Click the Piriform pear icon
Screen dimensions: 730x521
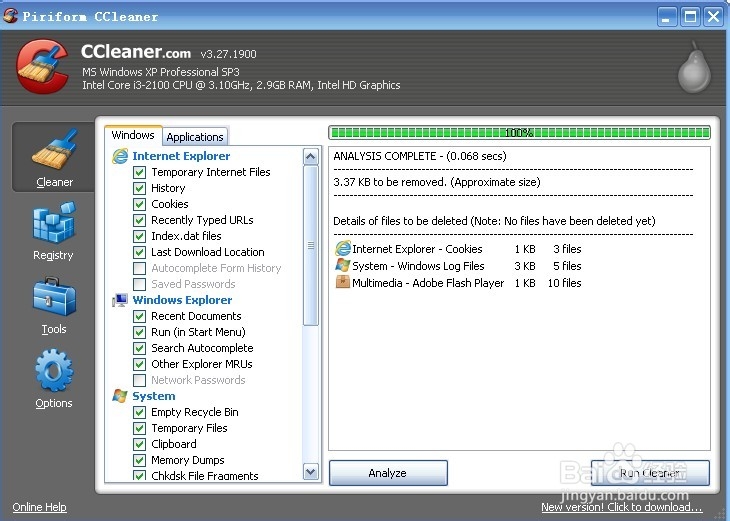point(694,68)
